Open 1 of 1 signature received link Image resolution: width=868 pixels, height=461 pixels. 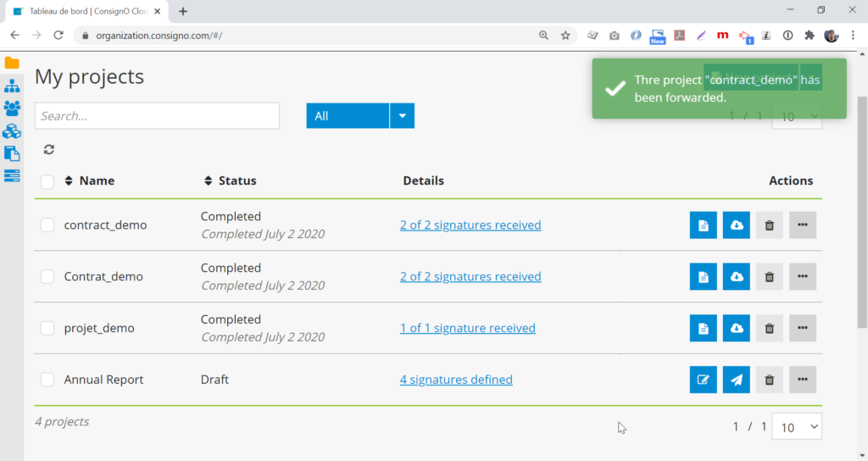[x=467, y=328]
